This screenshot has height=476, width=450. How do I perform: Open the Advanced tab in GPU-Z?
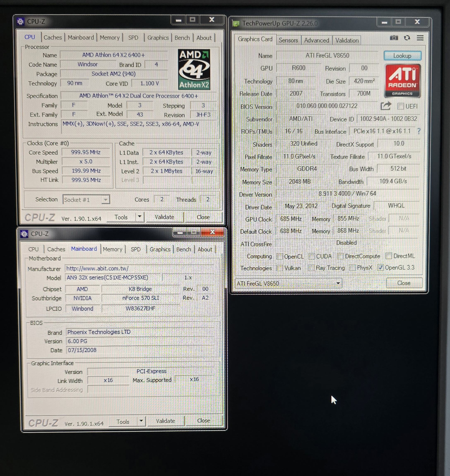click(x=316, y=40)
